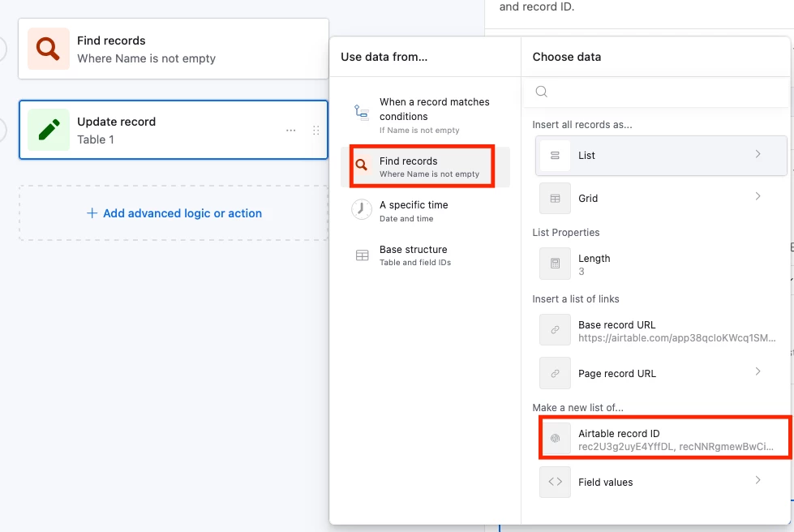Click the Choose data heading
Screen dimensions: 794x532
point(567,57)
